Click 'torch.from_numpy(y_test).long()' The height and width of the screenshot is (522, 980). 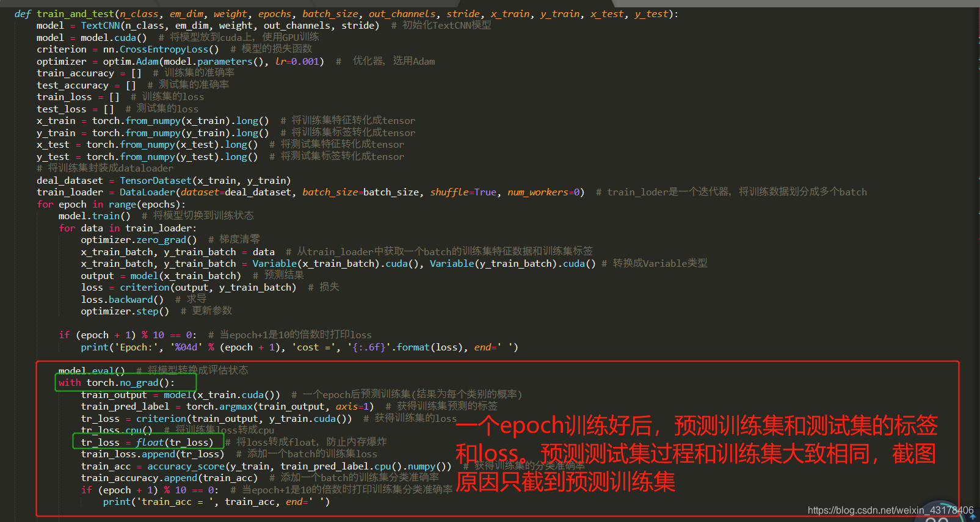172,157
